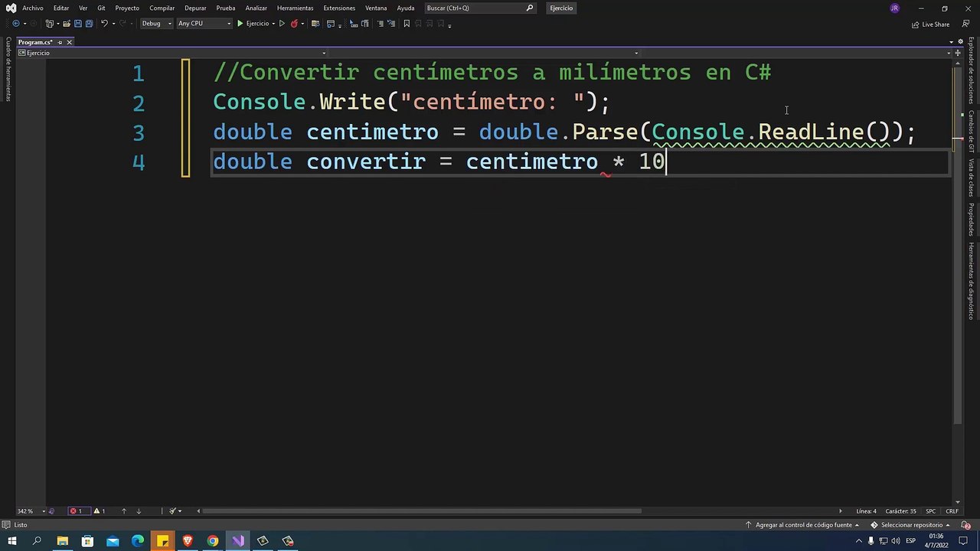
Task: Expand the undo history dropdown arrow
Action: (113, 24)
